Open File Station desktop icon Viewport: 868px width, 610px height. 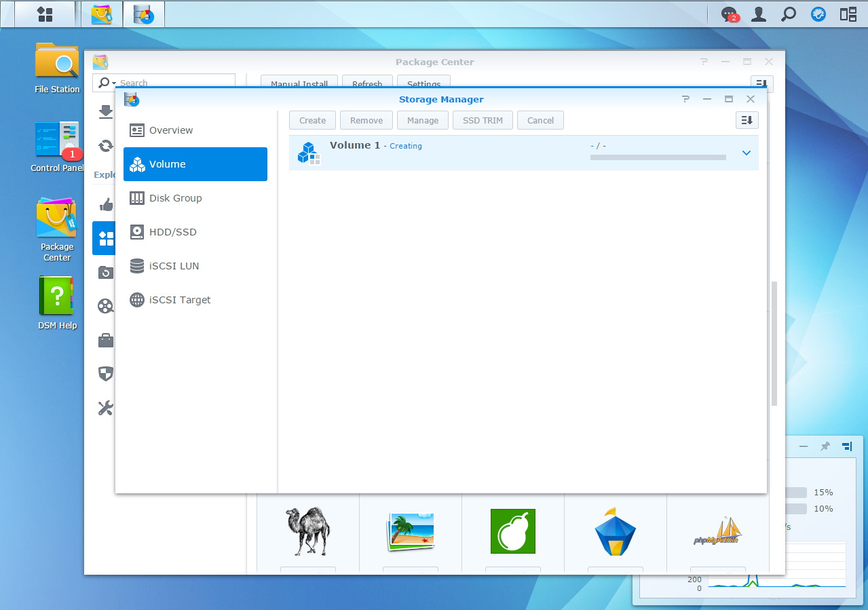pyautogui.click(x=57, y=68)
